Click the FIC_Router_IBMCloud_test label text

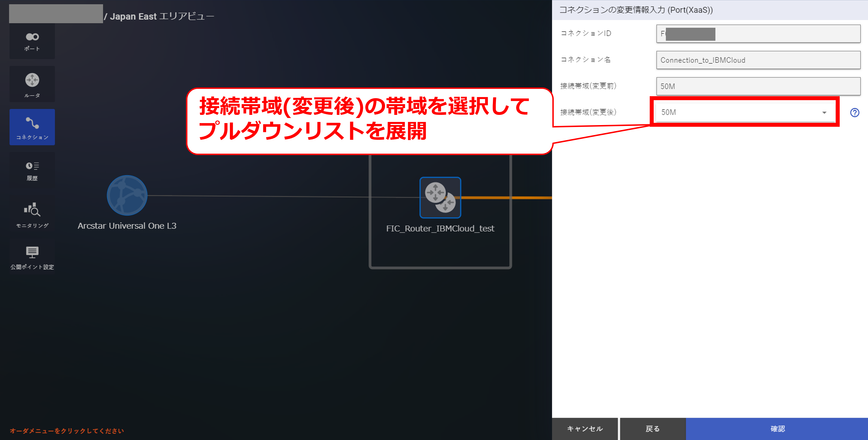(x=440, y=228)
